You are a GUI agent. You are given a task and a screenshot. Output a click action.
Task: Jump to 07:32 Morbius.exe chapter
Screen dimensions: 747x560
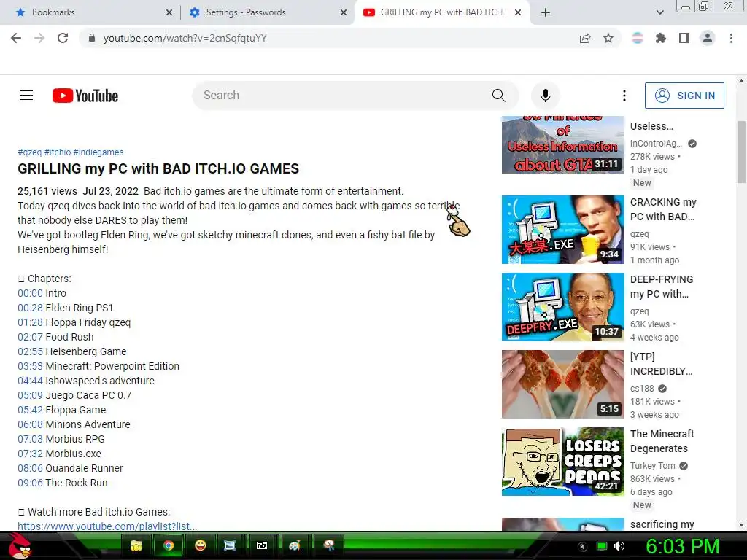tap(30, 454)
